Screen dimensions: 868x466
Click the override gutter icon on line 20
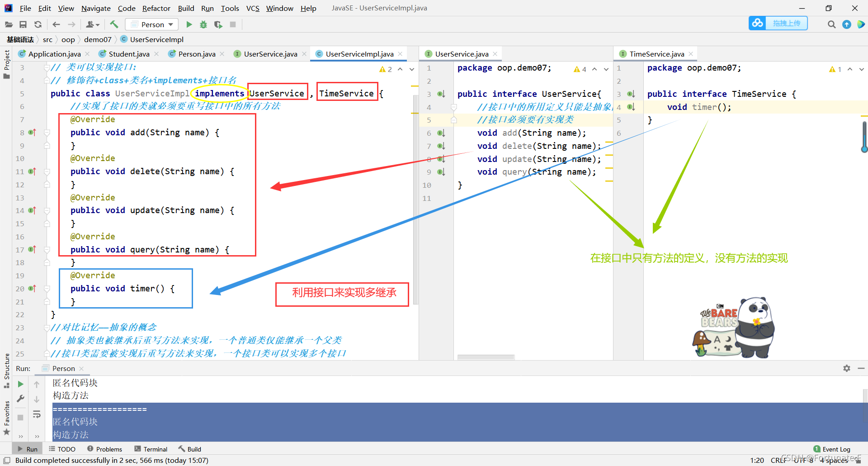(x=32, y=289)
